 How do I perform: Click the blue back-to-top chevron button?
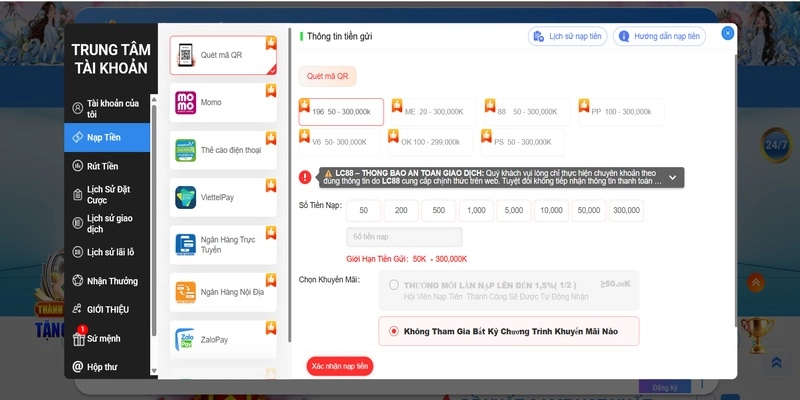pos(777,362)
